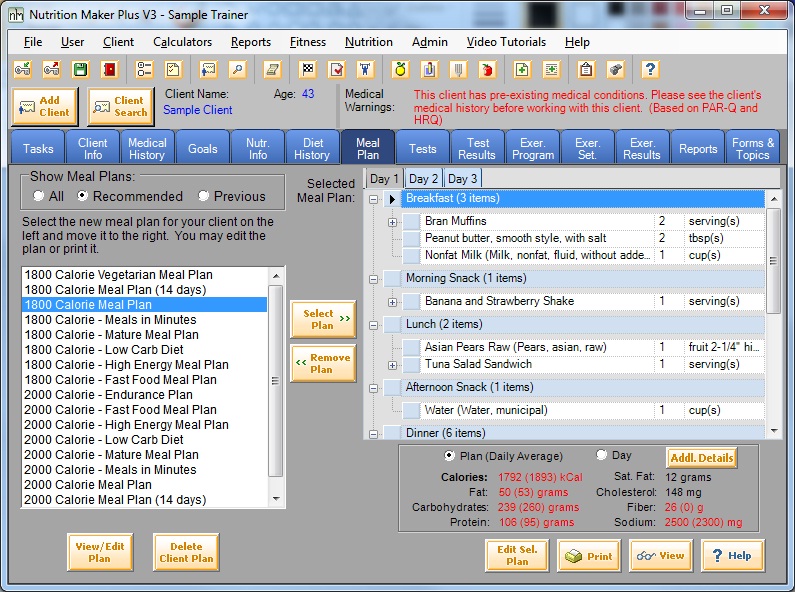Click the red apple food icon

pos(487,69)
